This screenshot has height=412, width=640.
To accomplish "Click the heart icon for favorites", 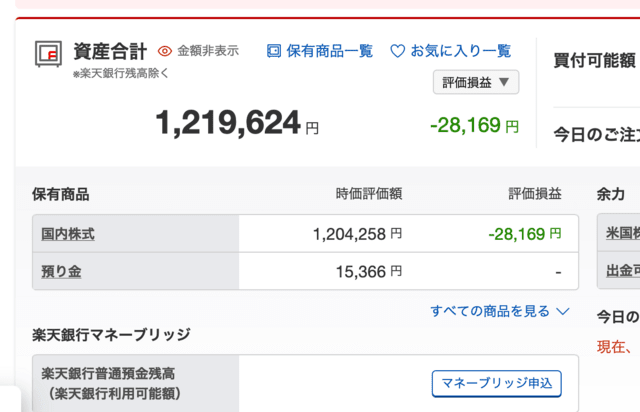I will click(398, 51).
